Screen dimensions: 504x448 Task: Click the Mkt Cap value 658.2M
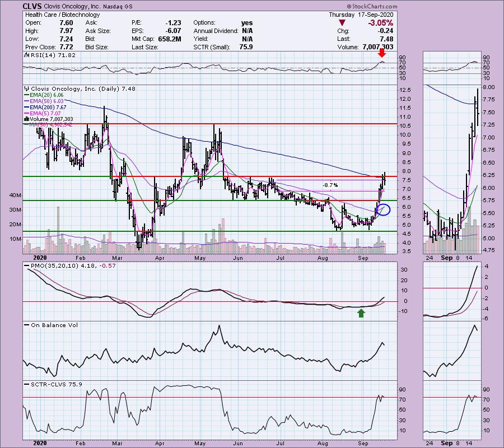170,39
